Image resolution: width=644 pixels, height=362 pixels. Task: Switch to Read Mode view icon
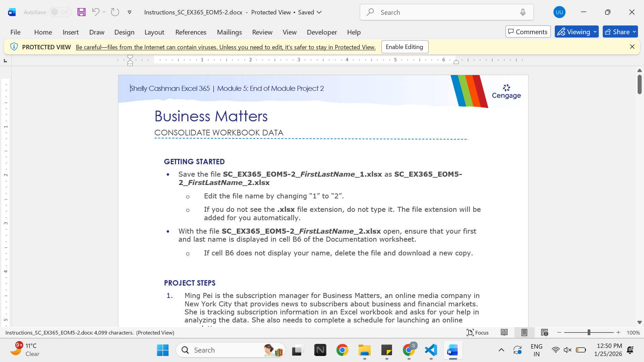[504, 333]
